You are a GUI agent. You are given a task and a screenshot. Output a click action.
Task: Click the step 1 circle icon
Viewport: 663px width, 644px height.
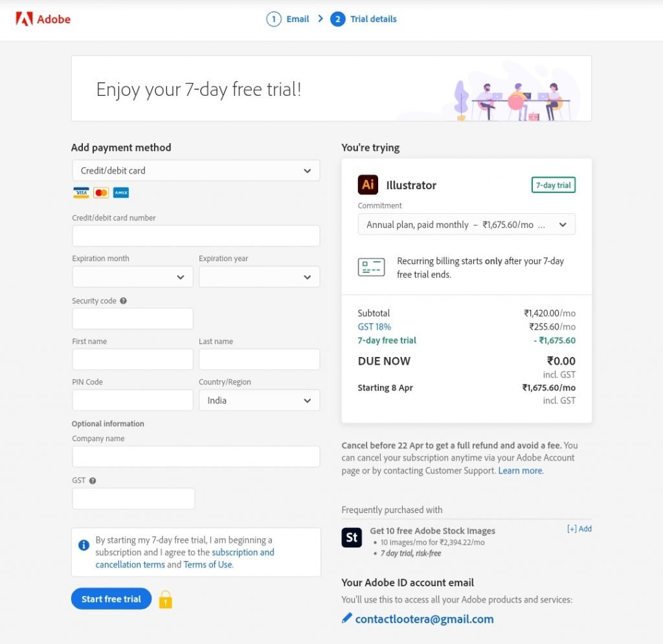pos(274,19)
